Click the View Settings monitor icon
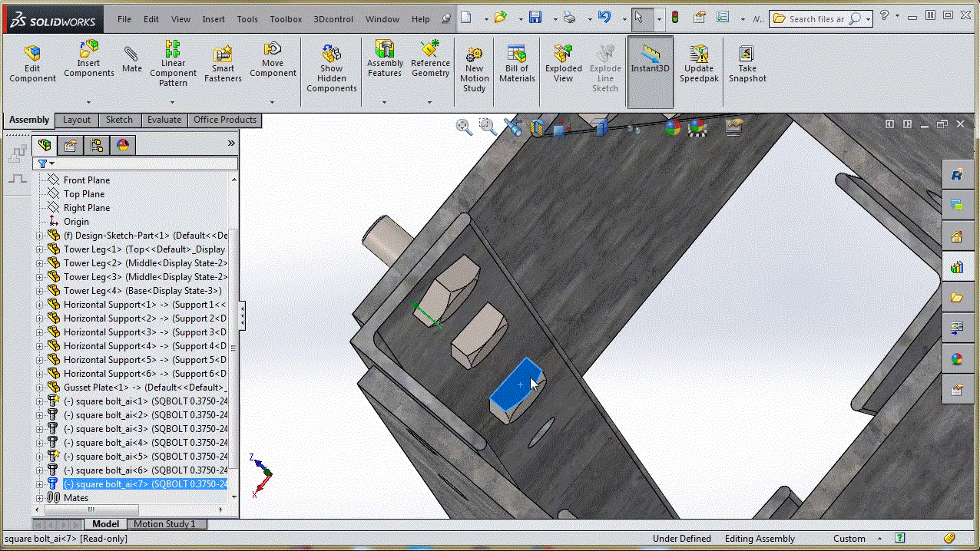The image size is (980, 551). click(733, 127)
